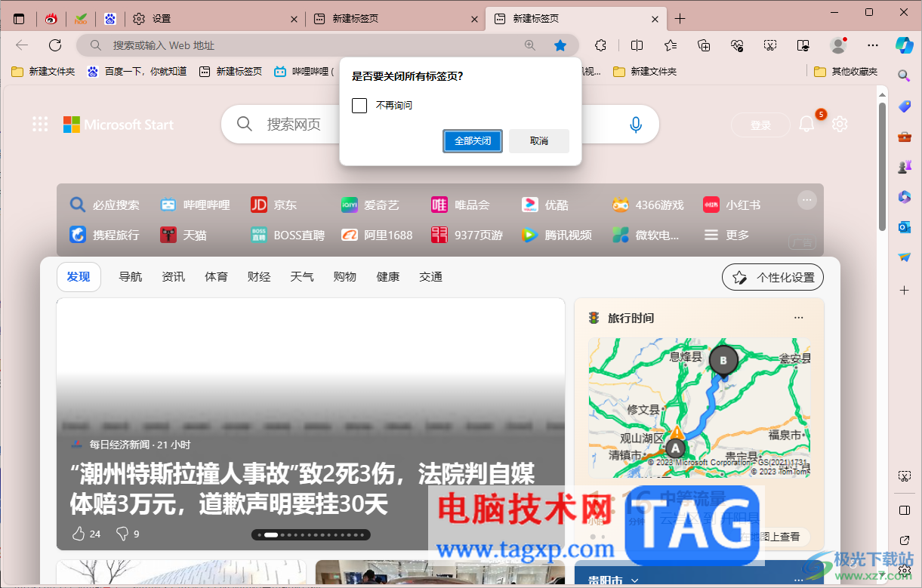922x588 pixels.
Task: Open the 哔哩哔哩 bookmark in favorites bar
Action: pos(304,72)
